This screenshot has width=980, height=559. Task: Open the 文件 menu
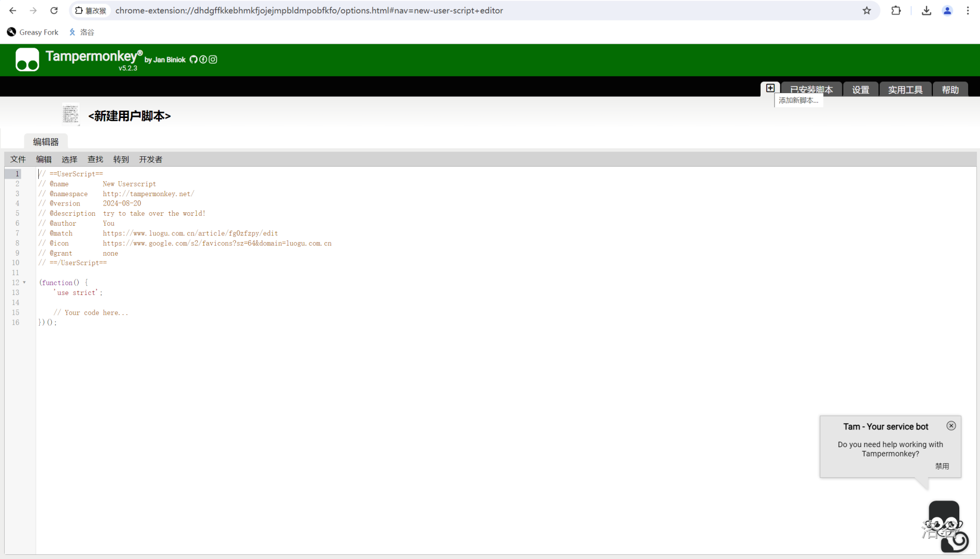[x=18, y=159]
